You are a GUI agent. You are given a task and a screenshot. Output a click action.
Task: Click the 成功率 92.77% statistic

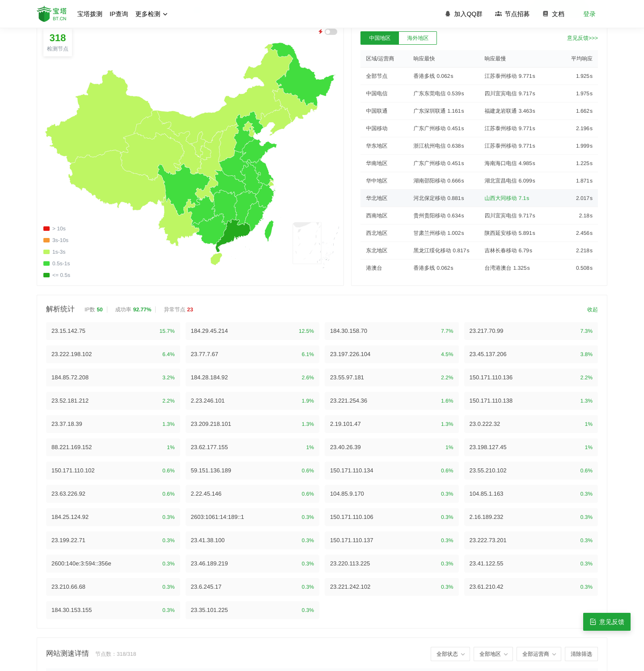(133, 310)
